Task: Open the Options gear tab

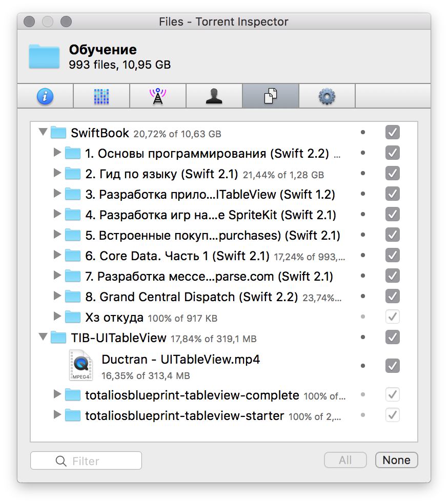Action: 327,96
